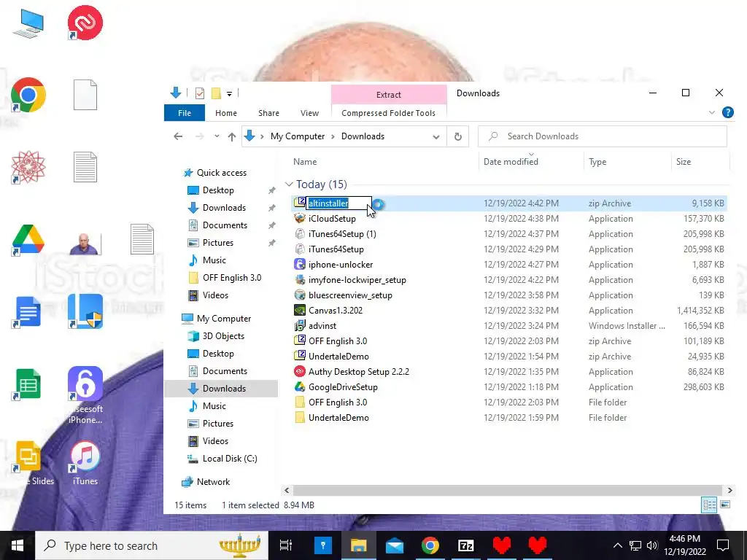Refresh the Downloads folder

(x=458, y=136)
